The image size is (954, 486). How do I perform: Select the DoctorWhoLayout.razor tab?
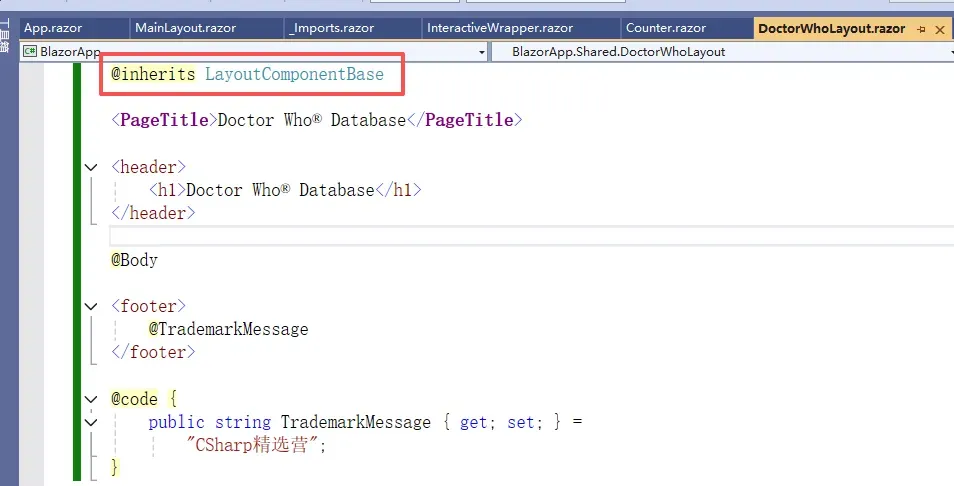[x=832, y=29]
